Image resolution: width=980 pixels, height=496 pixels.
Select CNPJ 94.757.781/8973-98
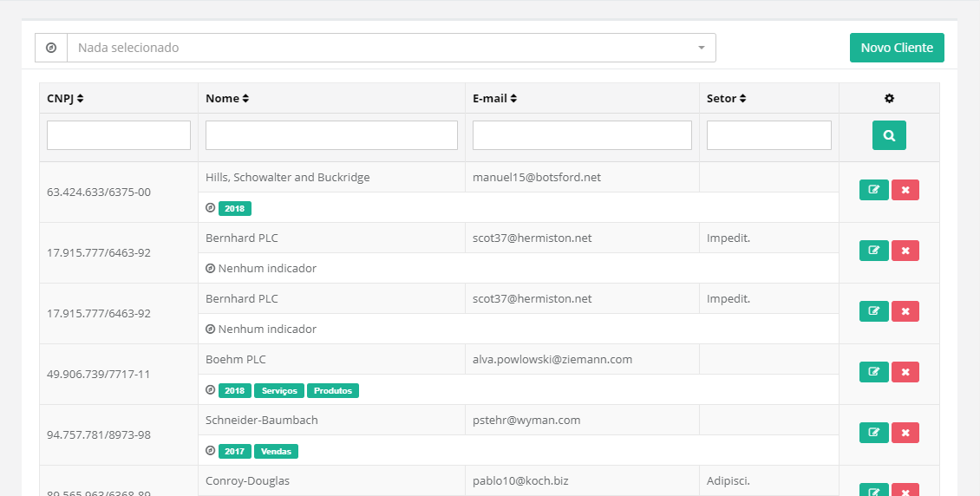(99, 434)
